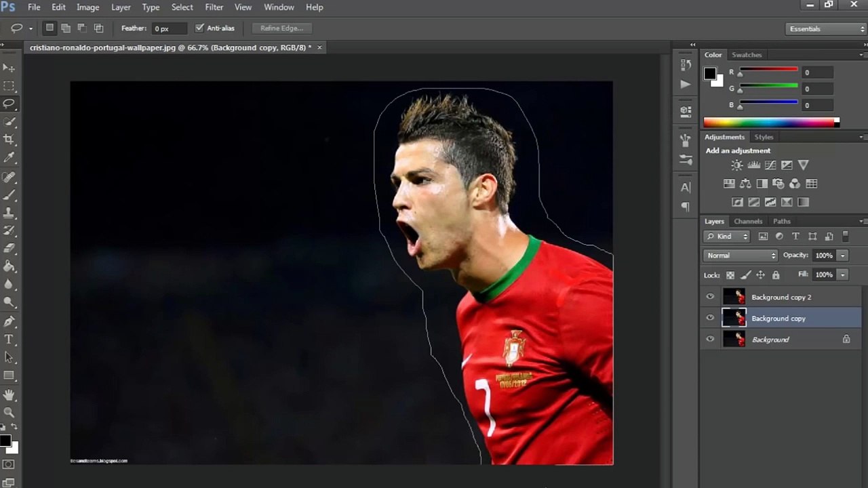Enable Add to selection mode
The height and width of the screenshot is (488, 868).
[66, 28]
